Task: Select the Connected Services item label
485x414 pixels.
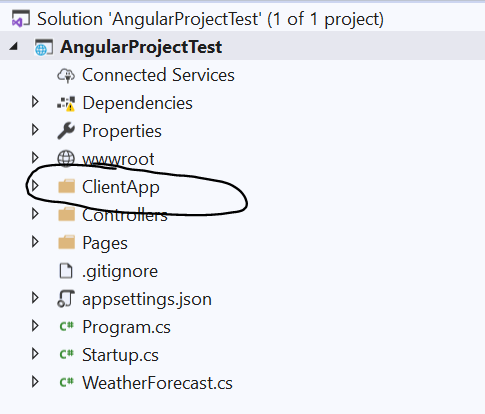Action: coord(158,75)
